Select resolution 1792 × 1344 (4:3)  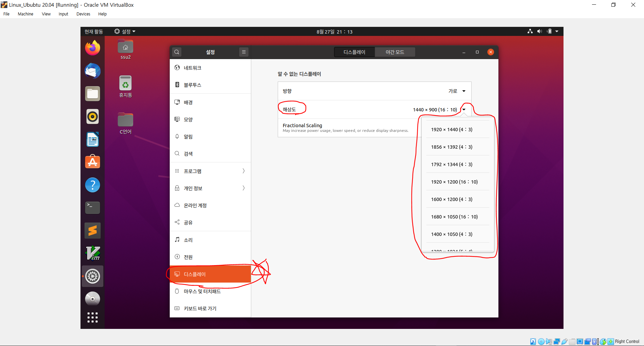click(x=458, y=164)
